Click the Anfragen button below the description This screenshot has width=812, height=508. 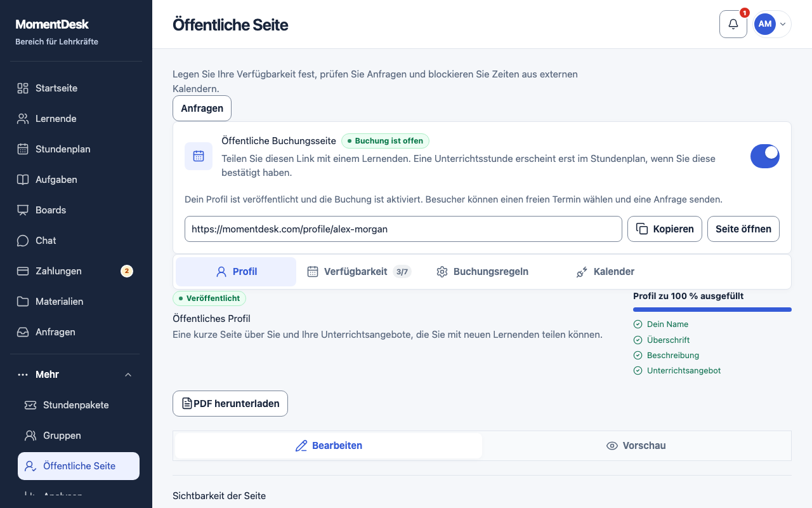(x=202, y=108)
